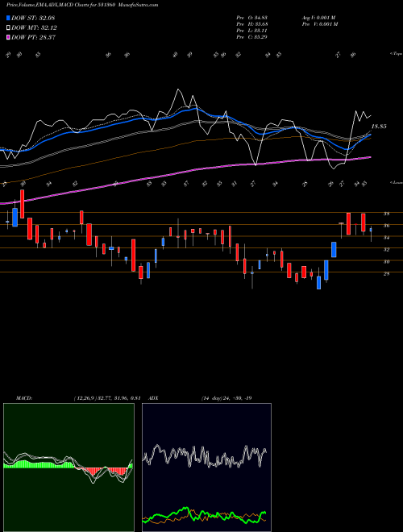The width and height of the screenshot is (403, 532).
Task: Click the 32 price axis label
Action: pos(386,250)
